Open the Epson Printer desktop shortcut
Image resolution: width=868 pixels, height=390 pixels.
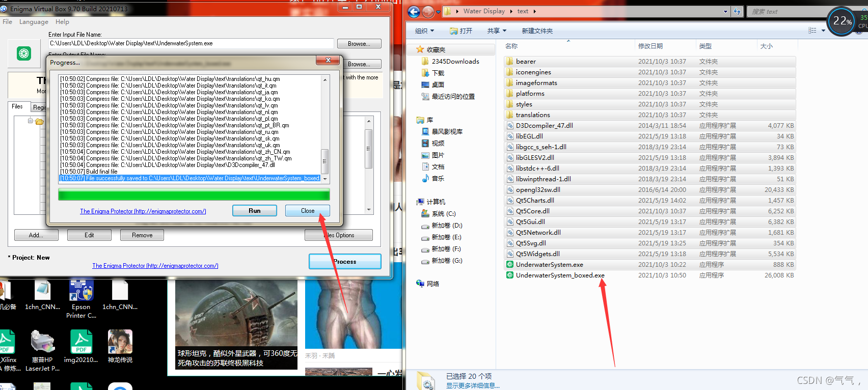point(81,299)
